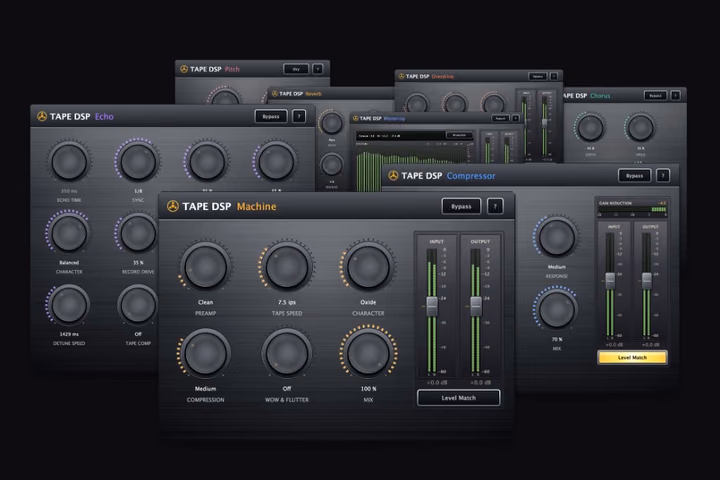Viewport: 720px width, 480px height.
Task: Click the Echo Sync knob
Action: (138, 162)
